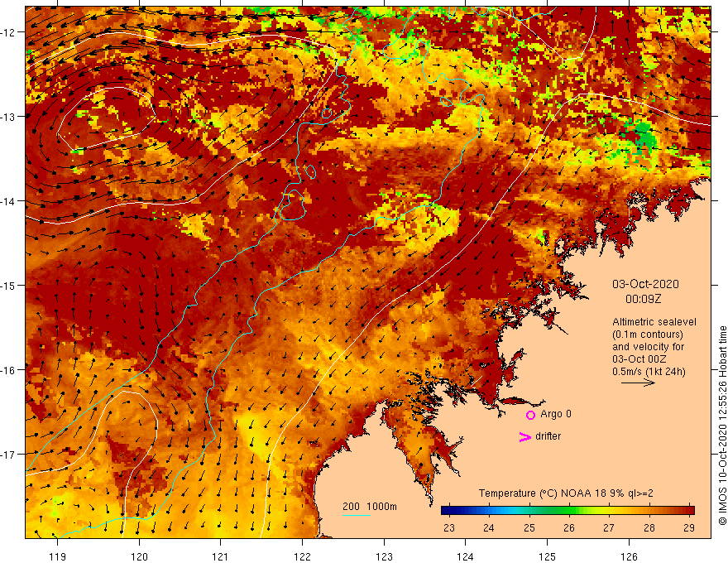728x563 pixels.
Task: Select the date text '03-Oct-2020'
Action: click(x=645, y=284)
